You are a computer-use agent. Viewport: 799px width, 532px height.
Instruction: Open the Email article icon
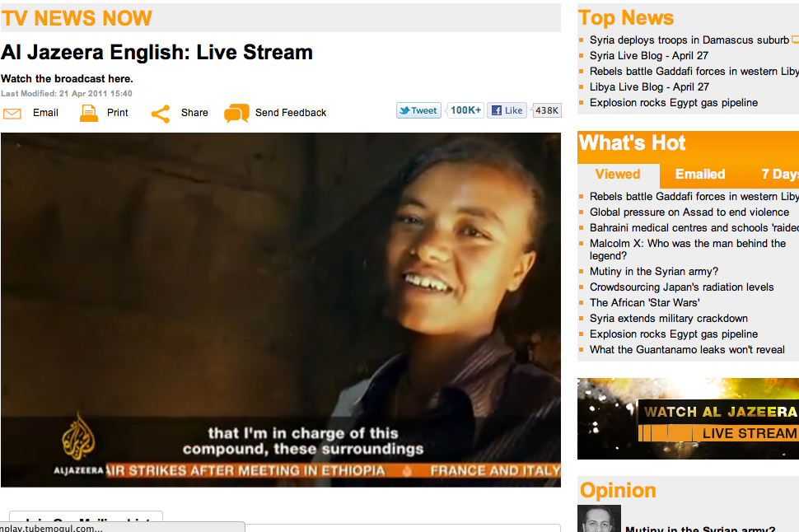click(12, 113)
